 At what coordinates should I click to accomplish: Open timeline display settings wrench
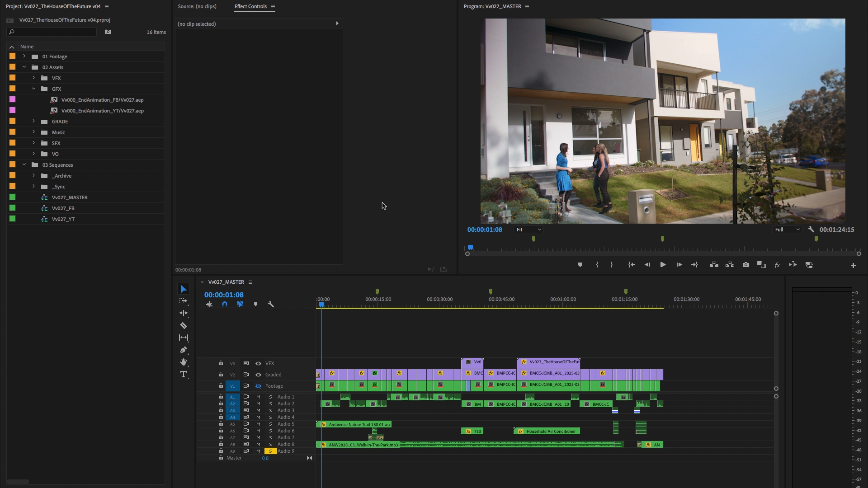click(271, 304)
